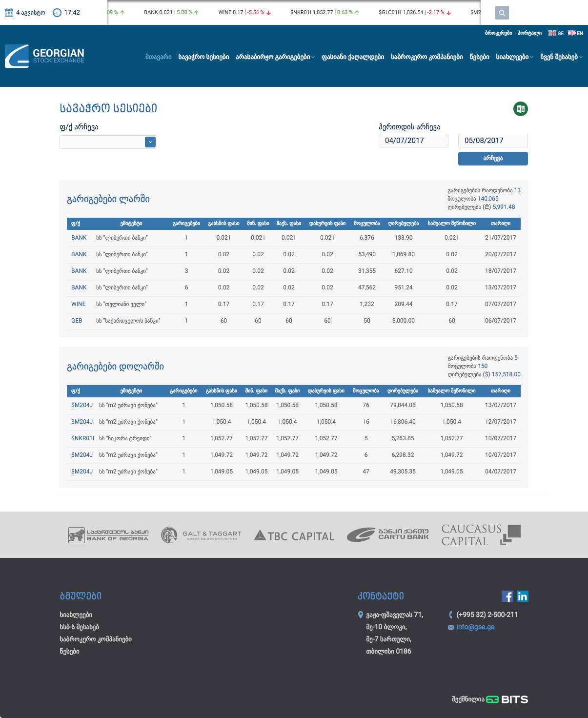Screen dimensions: 588x718
Task: Open the security selection dropdown
Action: 150,142
